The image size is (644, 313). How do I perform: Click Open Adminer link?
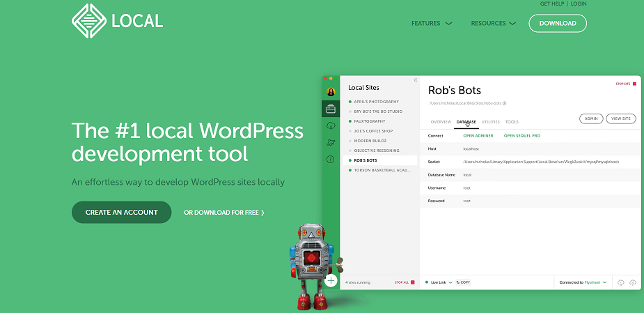(478, 136)
